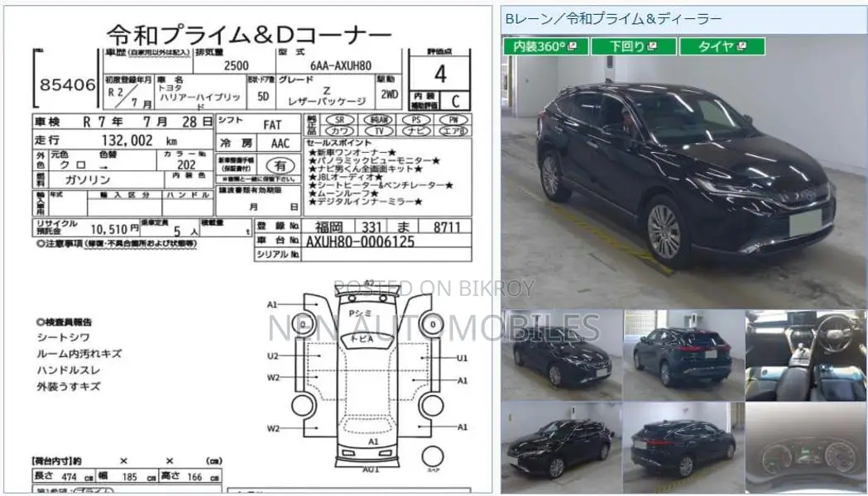868x496 pixels.
Task: Click the model code 6AA-AXUH80
Action: click(x=340, y=66)
